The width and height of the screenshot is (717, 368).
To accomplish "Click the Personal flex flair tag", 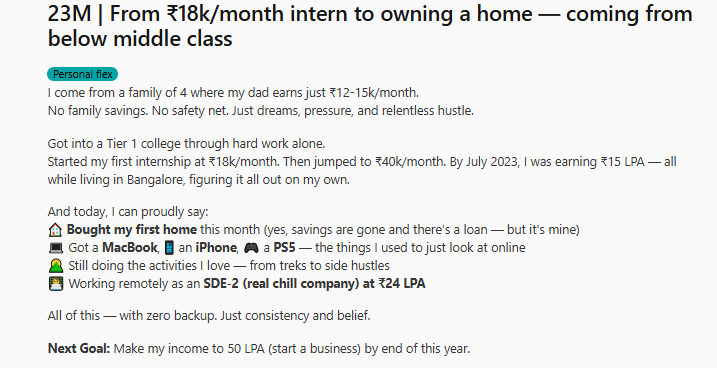I will tap(82, 74).
